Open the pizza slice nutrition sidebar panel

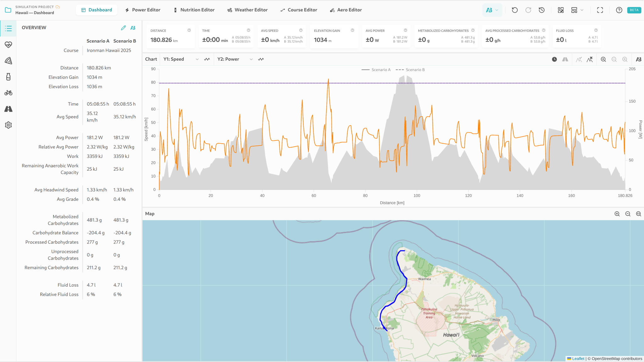[x=8, y=61]
